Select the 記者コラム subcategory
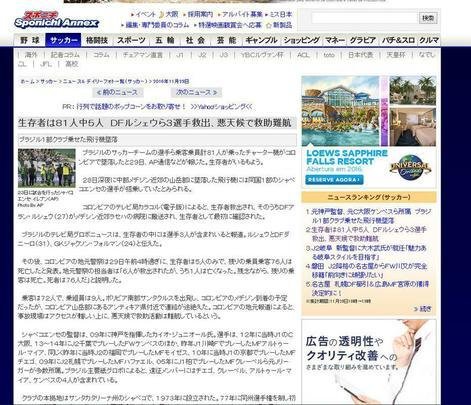Screen dimensions: 471x405 65,55
